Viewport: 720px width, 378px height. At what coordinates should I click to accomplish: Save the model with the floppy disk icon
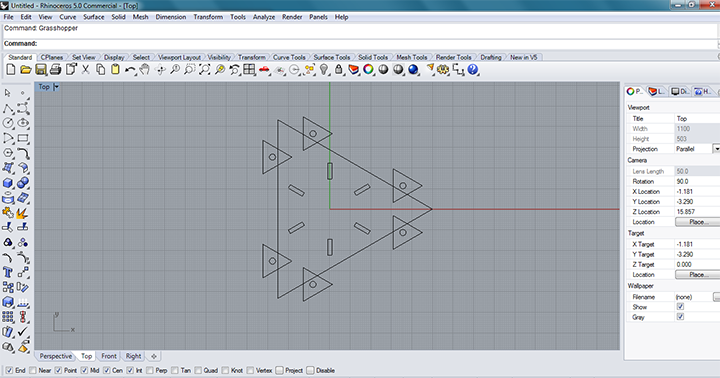41,70
